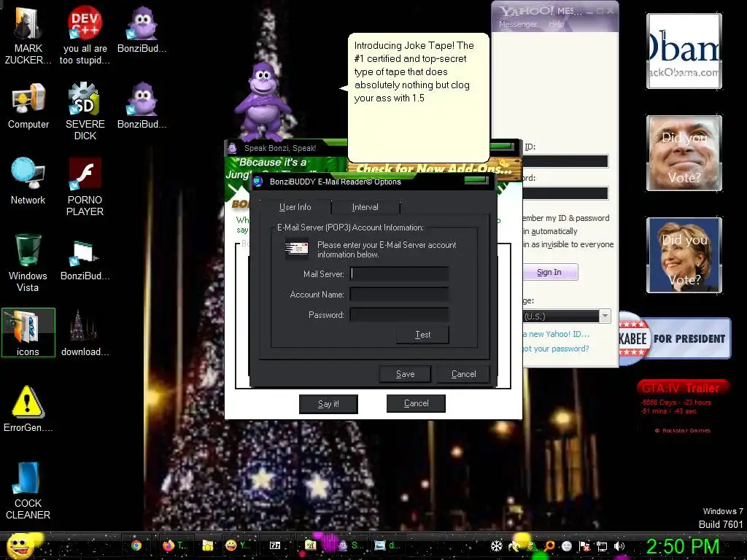Open the Messenger menu in Yahoo window
Image resolution: width=747 pixels, height=560 pixels.
pos(517,24)
